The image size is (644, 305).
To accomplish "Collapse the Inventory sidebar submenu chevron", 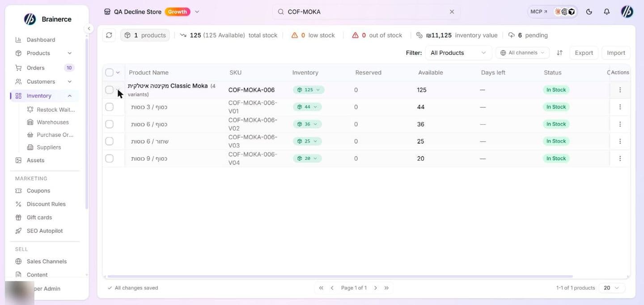I will [x=69, y=96].
